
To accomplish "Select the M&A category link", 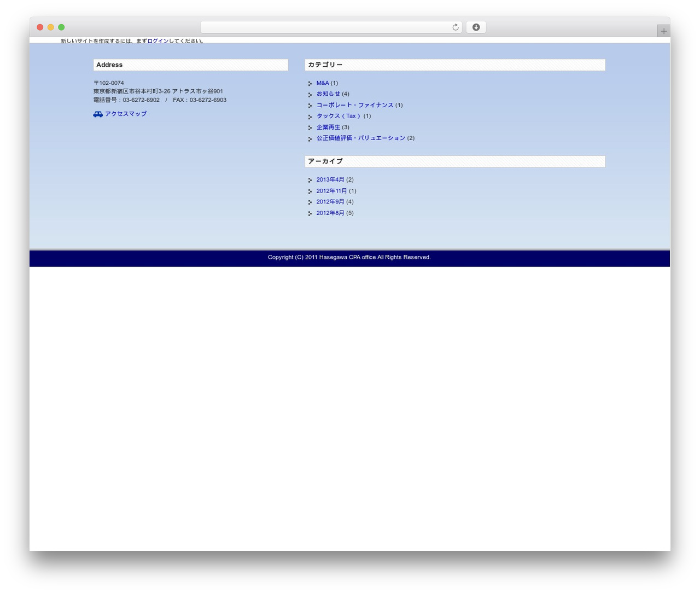I will pyautogui.click(x=323, y=83).
